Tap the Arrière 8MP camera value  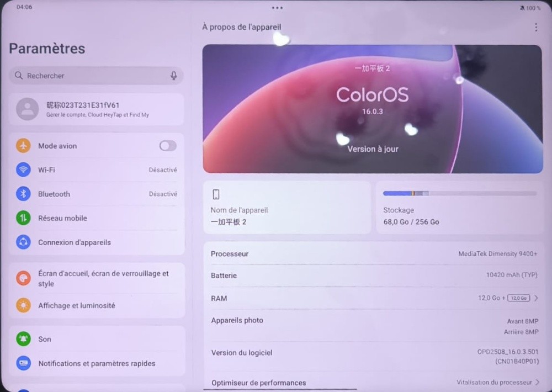pos(522,332)
